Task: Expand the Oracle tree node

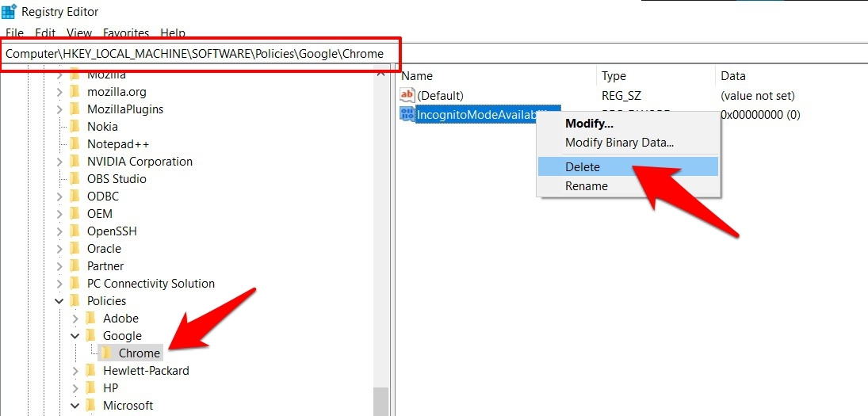Action: click(x=59, y=248)
